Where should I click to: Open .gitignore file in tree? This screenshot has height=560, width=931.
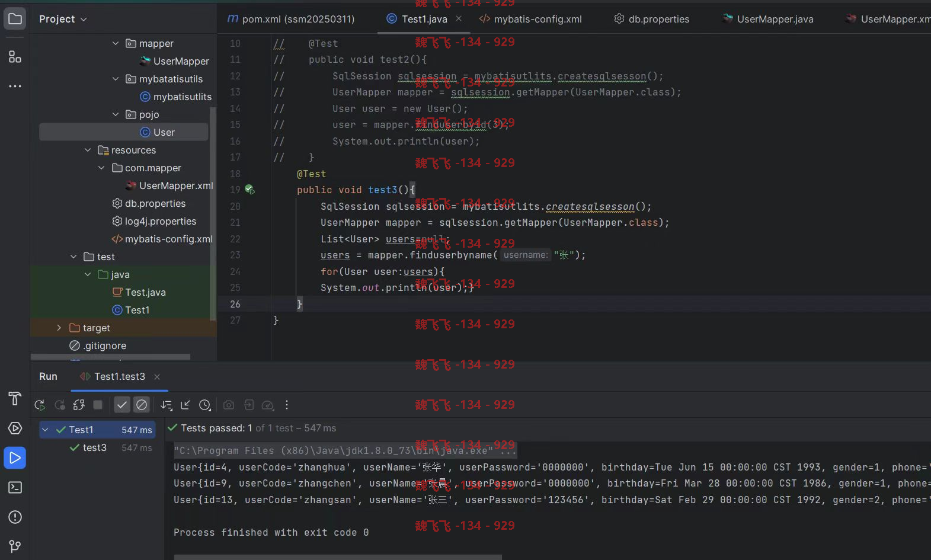click(98, 345)
